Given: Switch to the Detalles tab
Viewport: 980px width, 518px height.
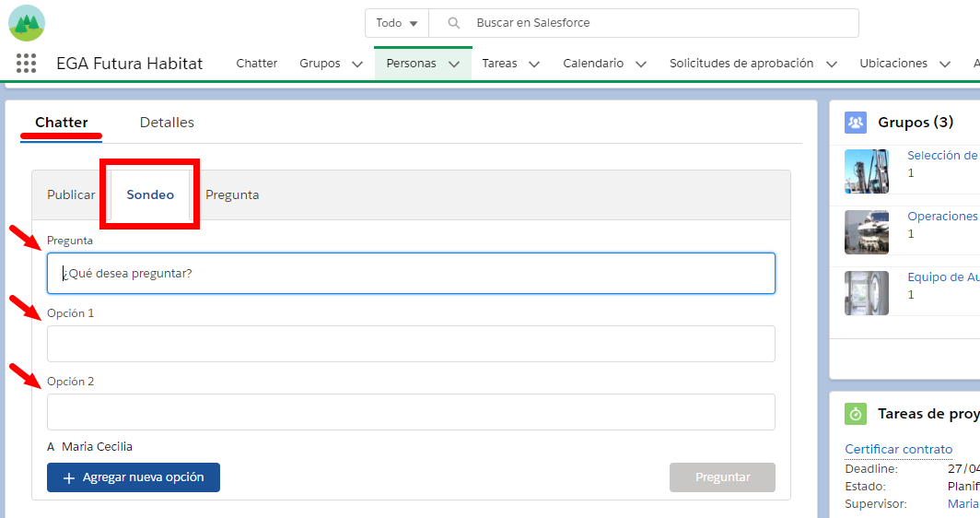Looking at the screenshot, I should tap(167, 123).
